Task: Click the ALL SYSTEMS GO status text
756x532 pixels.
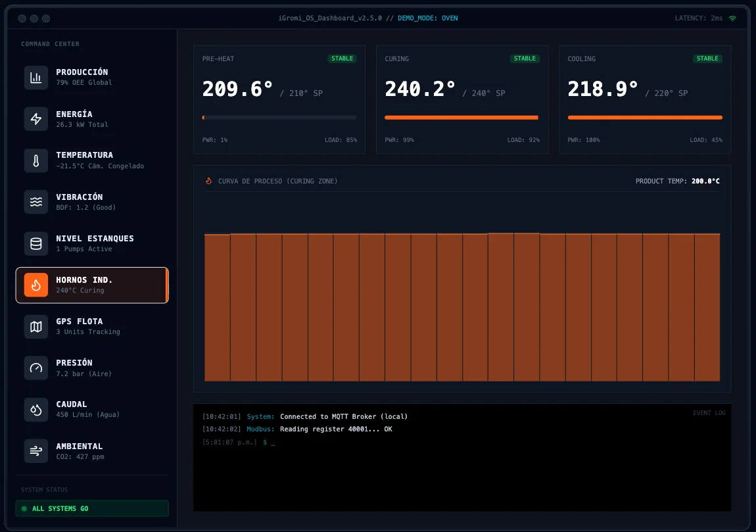Action: (x=60, y=508)
